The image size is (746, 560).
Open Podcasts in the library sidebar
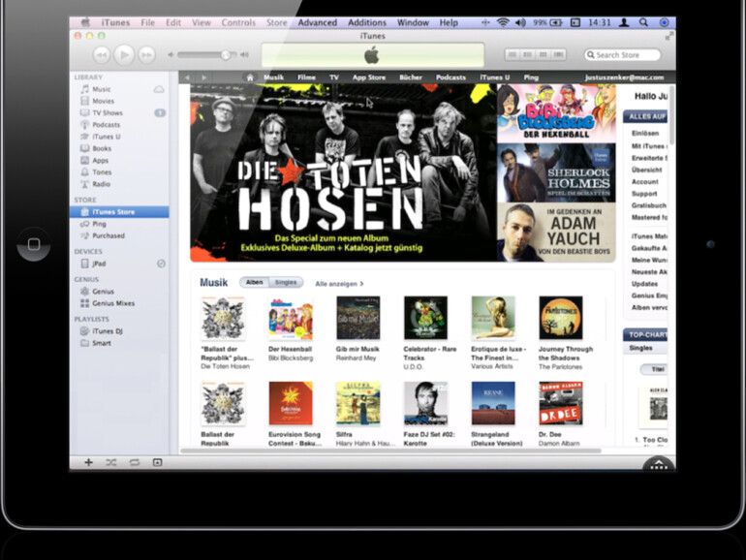pyautogui.click(x=106, y=125)
